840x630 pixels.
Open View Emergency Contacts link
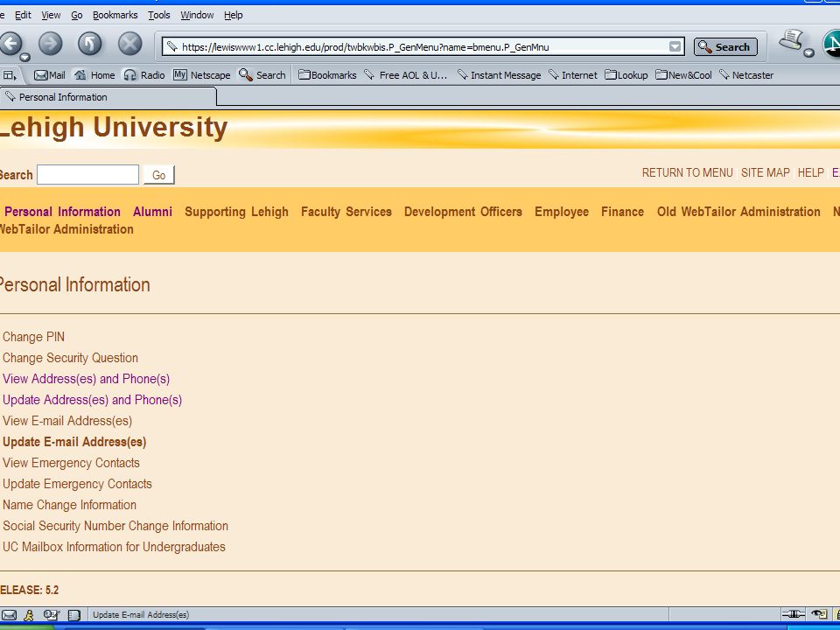coord(71,463)
